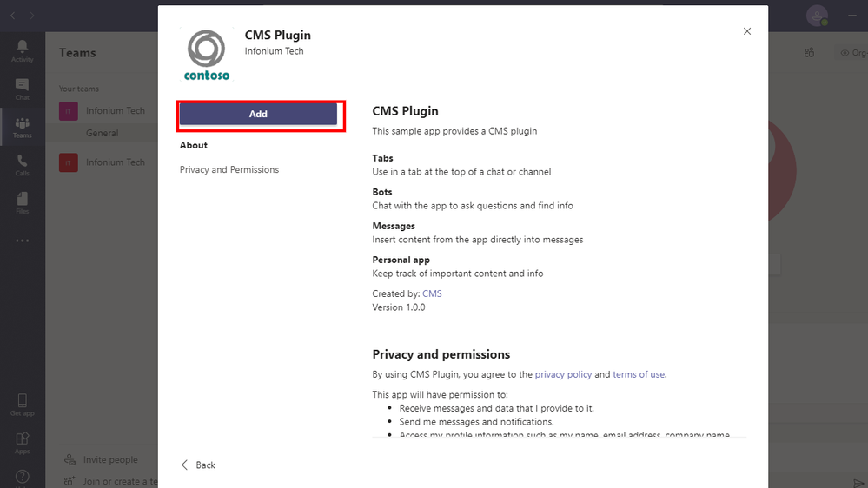Click the Tabs capability heading

[382, 158]
